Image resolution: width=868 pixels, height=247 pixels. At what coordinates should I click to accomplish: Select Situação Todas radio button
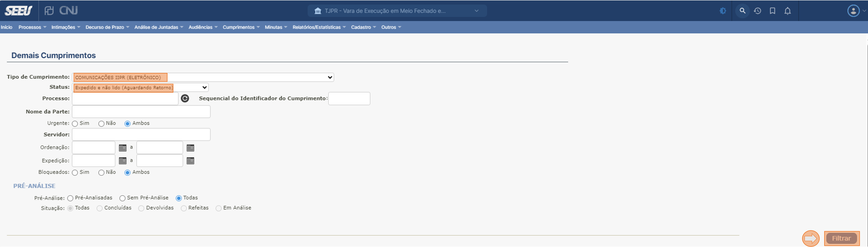click(x=70, y=208)
